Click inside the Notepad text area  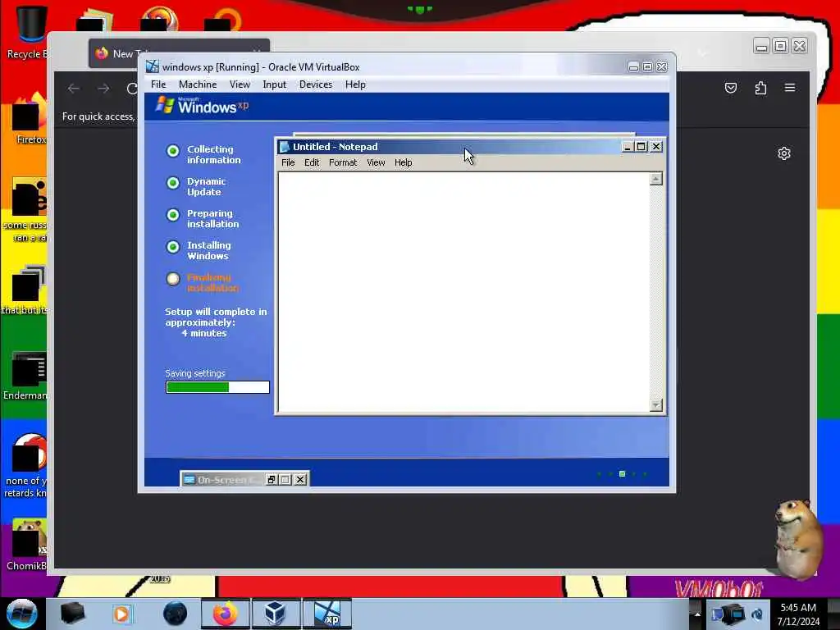pyautogui.click(x=464, y=292)
